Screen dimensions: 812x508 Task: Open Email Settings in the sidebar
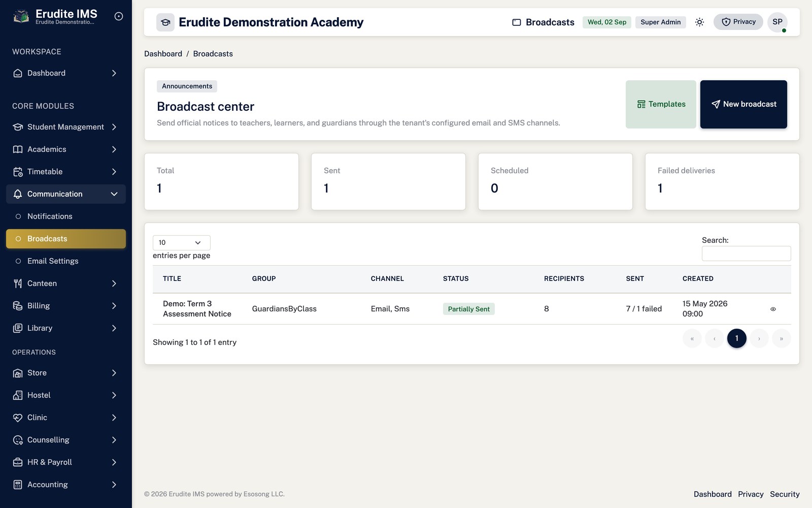point(66,261)
